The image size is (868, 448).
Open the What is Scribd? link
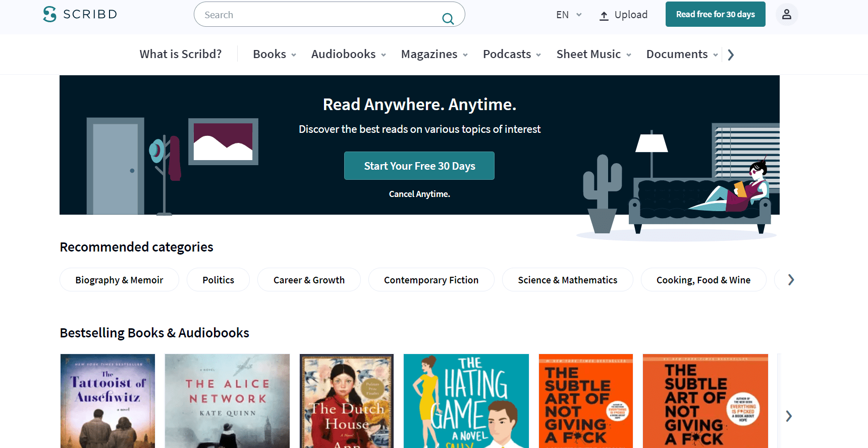pyautogui.click(x=181, y=54)
